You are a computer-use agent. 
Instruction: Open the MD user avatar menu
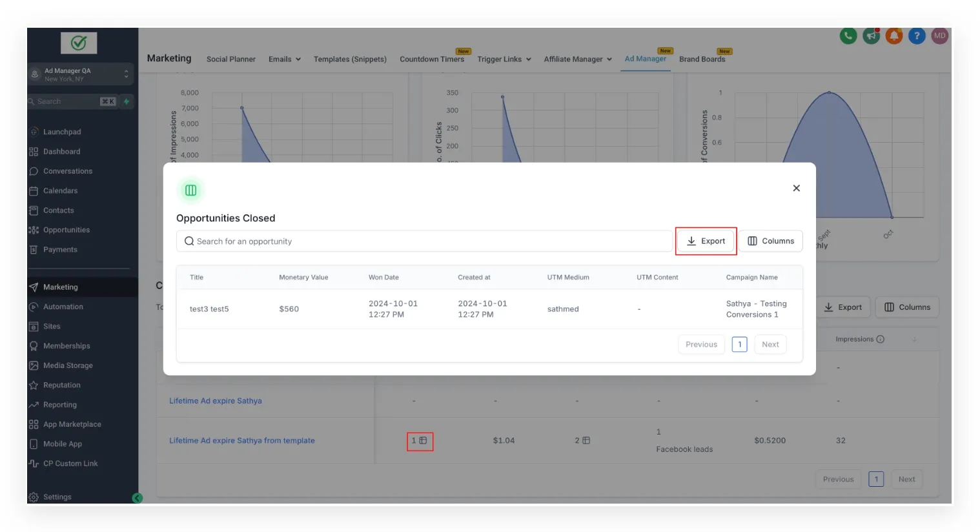(x=940, y=36)
